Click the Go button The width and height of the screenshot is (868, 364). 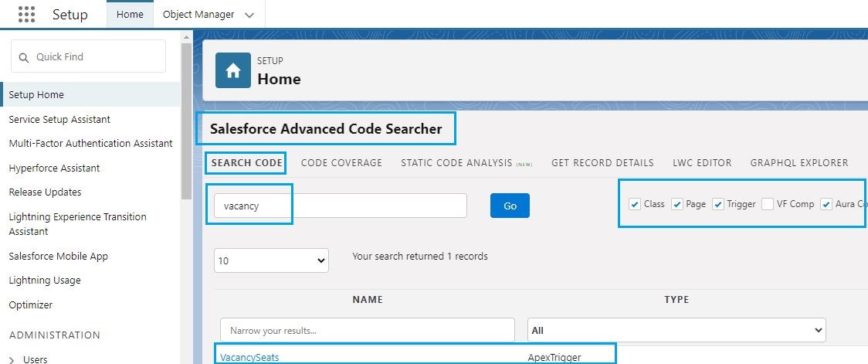coord(510,206)
